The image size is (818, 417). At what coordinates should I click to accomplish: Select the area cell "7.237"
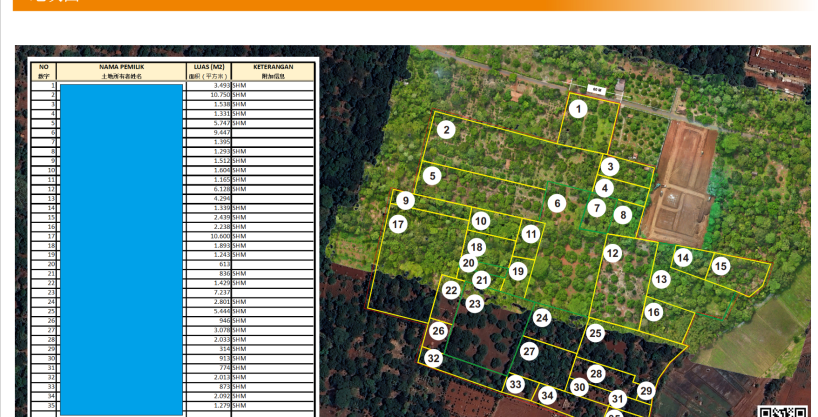(x=222, y=292)
